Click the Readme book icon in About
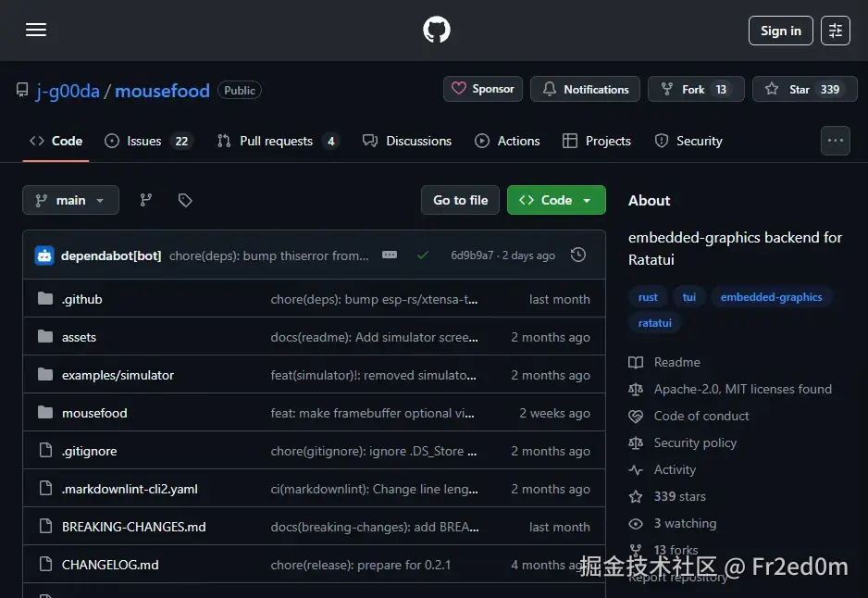Screen dimensions: 868x598 [x=635, y=362]
